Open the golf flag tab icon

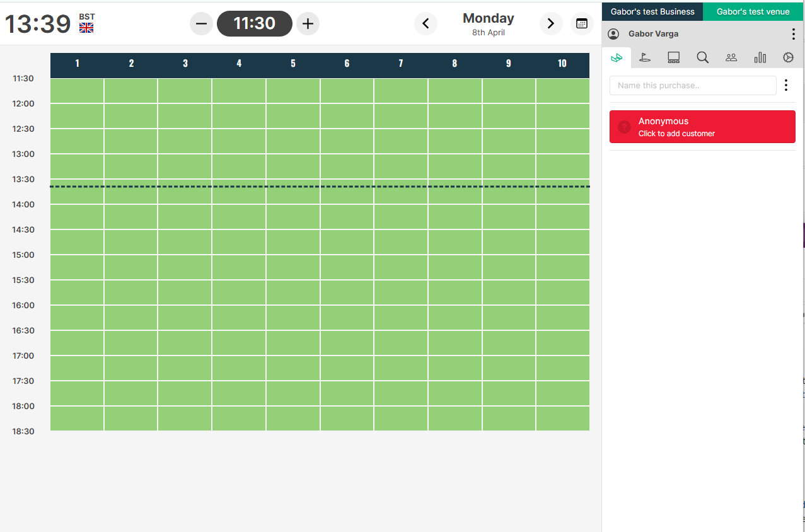coord(644,57)
